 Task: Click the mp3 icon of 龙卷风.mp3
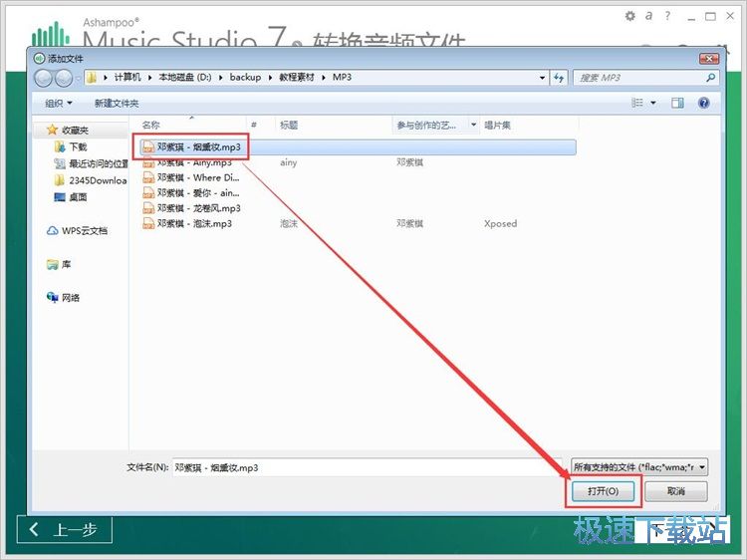click(x=148, y=208)
